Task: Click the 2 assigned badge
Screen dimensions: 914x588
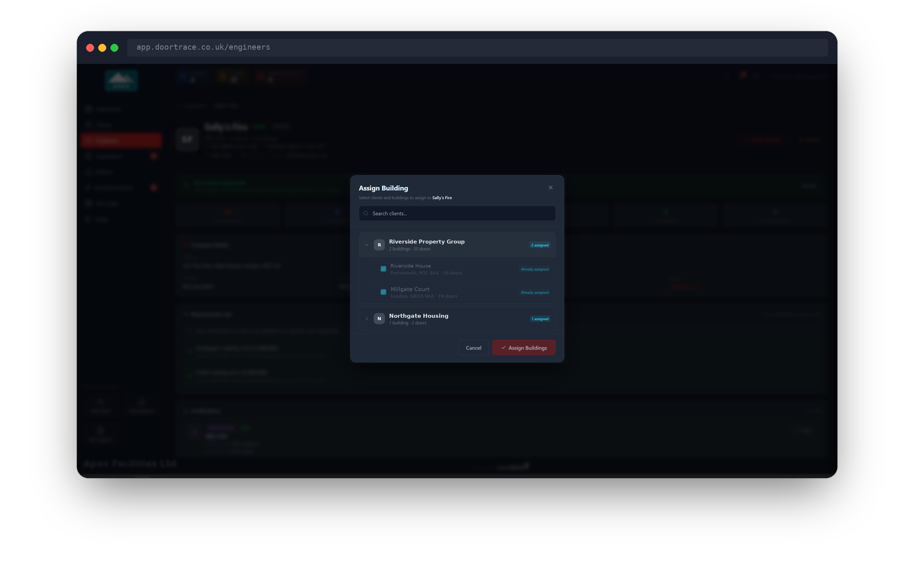Action: [x=539, y=245]
